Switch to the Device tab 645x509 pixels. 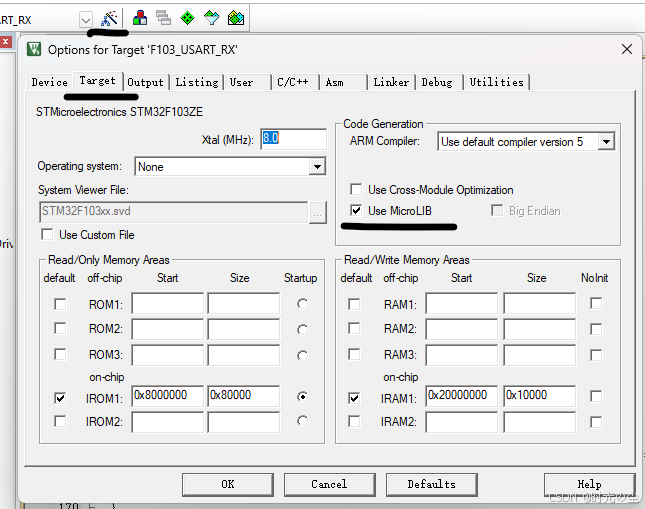point(49,82)
